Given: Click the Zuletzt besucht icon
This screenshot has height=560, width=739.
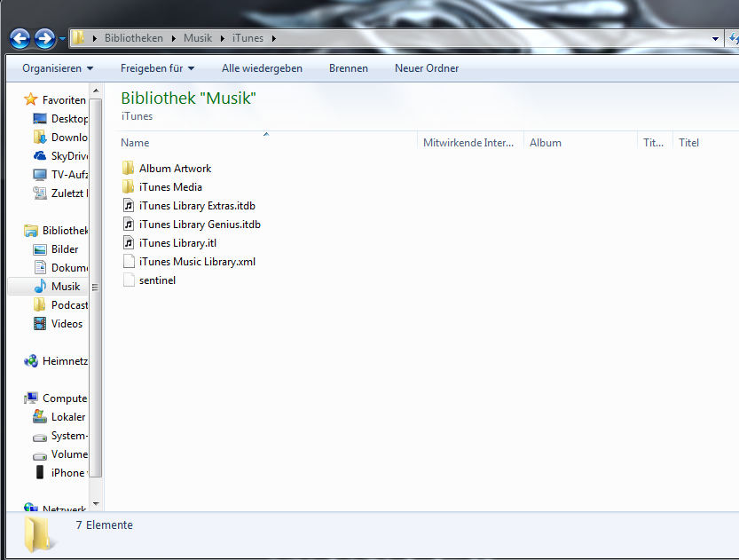Looking at the screenshot, I should [x=40, y=193].
